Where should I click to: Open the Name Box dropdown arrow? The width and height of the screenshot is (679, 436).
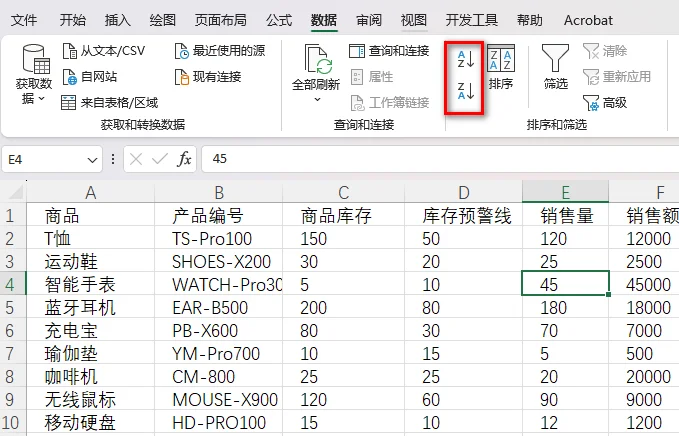92,160
